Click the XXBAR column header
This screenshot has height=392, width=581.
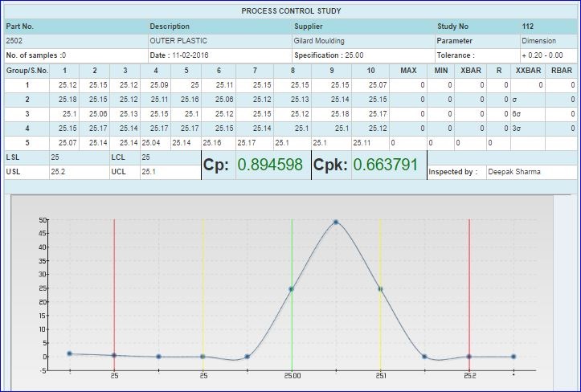527,71
